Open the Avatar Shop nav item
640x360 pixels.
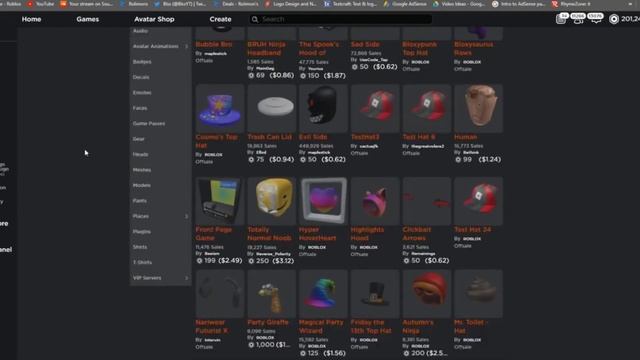coord(154,19)
